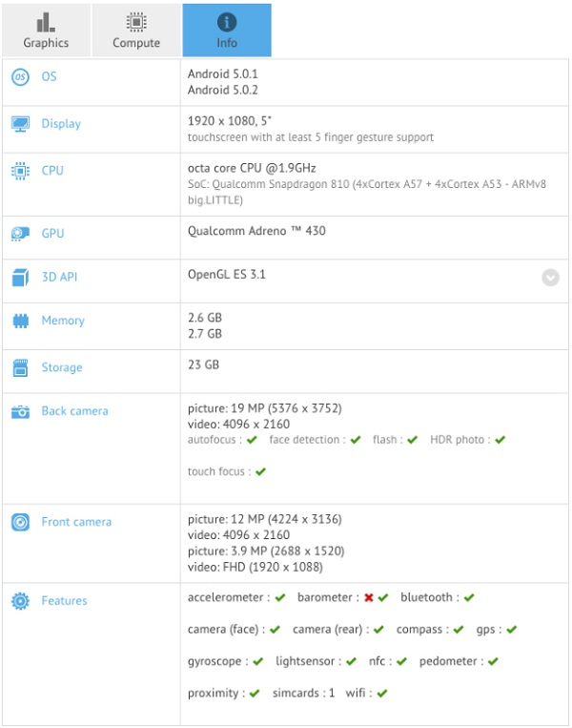
Task: Click the Features row label
Action: coord(64,601)
